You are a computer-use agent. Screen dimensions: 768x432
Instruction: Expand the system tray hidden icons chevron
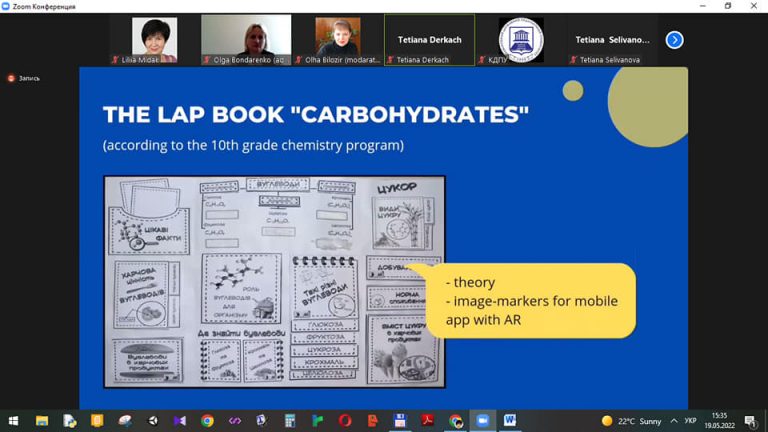pyautogui.click(x=674, y=421)
